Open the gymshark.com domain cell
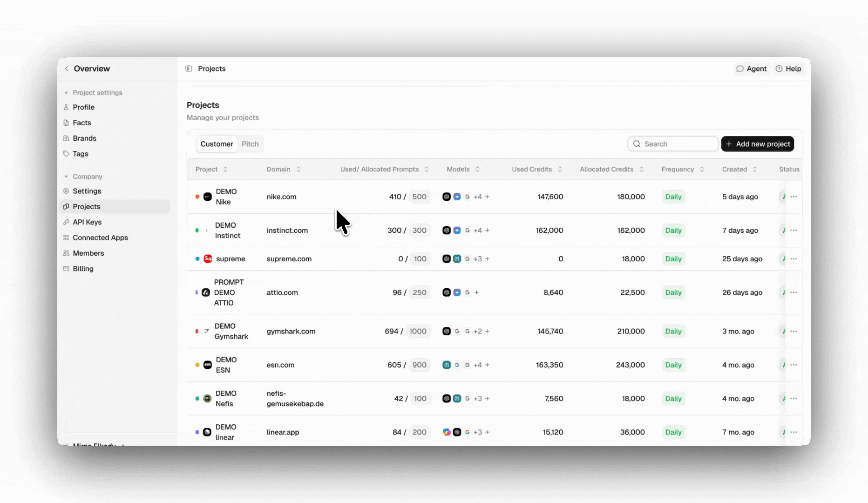 291,331
